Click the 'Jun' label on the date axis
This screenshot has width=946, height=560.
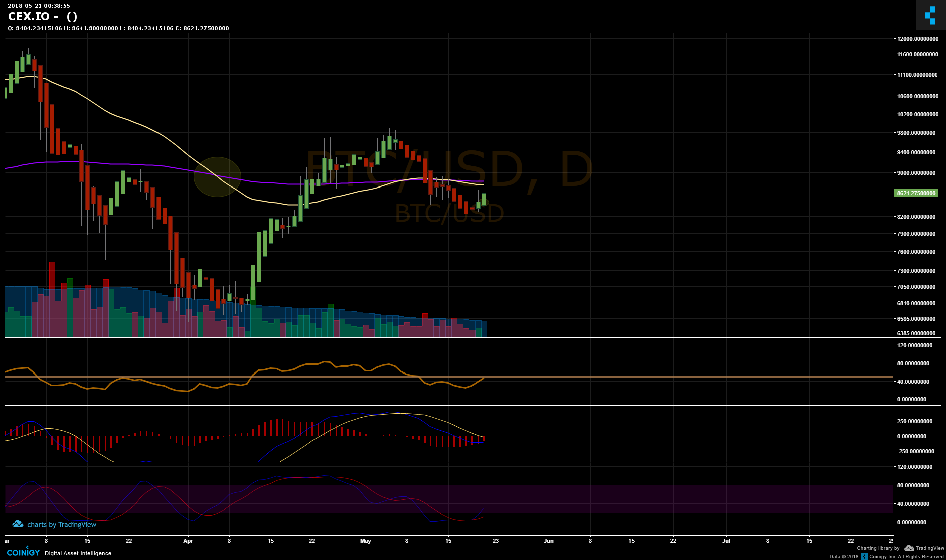click(x=549, y=541)
